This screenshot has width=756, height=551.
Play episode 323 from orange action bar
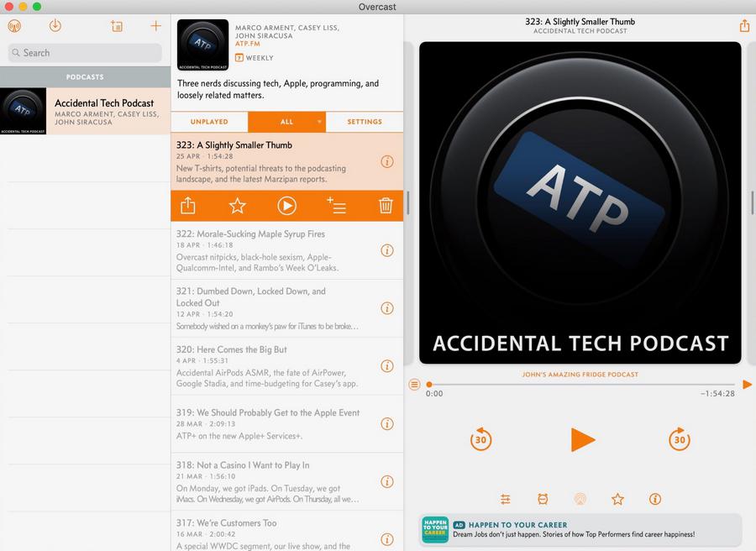click(287, 206)
